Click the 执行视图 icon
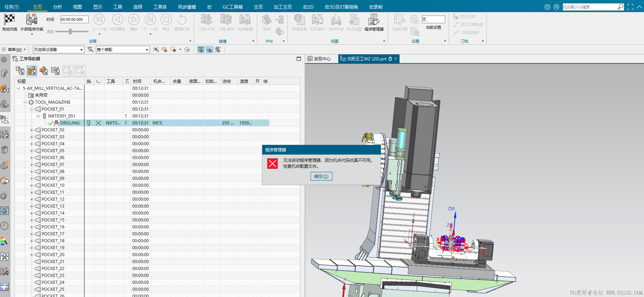Image resolution: width=644 pixels, height=297 pixels. pyautogui.click(x=354, y=20)
